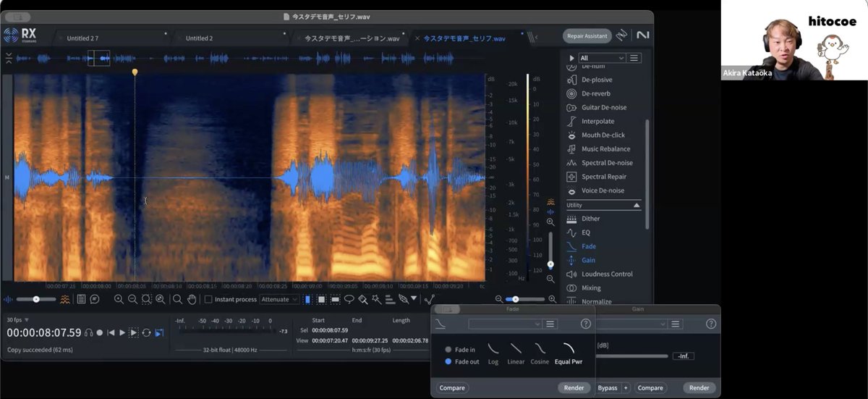
Task: Open the Music Rebalance module
Action: coord(598,149)
